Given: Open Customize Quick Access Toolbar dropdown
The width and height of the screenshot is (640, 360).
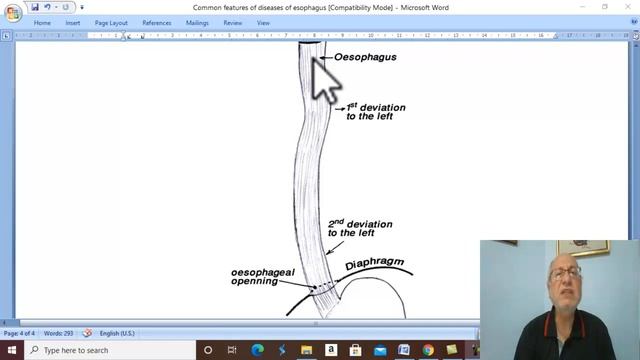Looking at the screenshot, I should click(82, 7).
